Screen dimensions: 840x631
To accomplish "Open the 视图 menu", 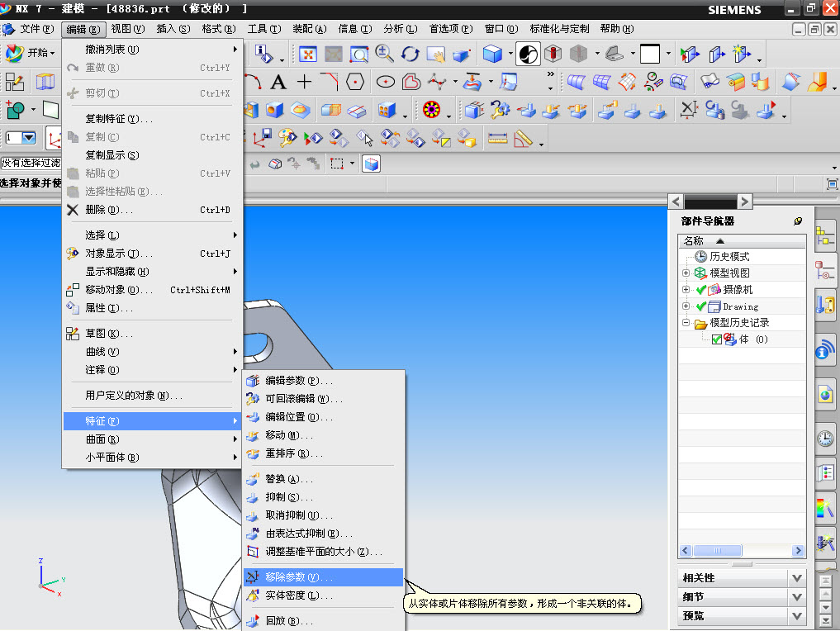I will (127, 29).
